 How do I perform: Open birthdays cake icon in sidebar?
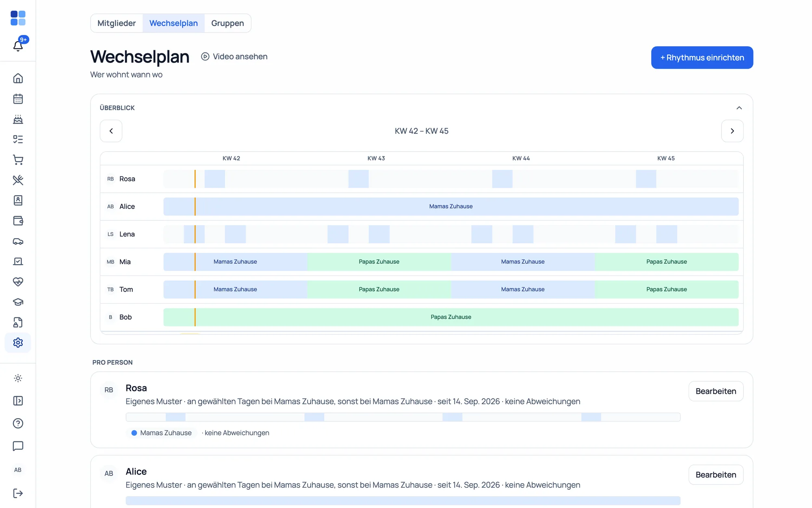click(x=18, y=119)
